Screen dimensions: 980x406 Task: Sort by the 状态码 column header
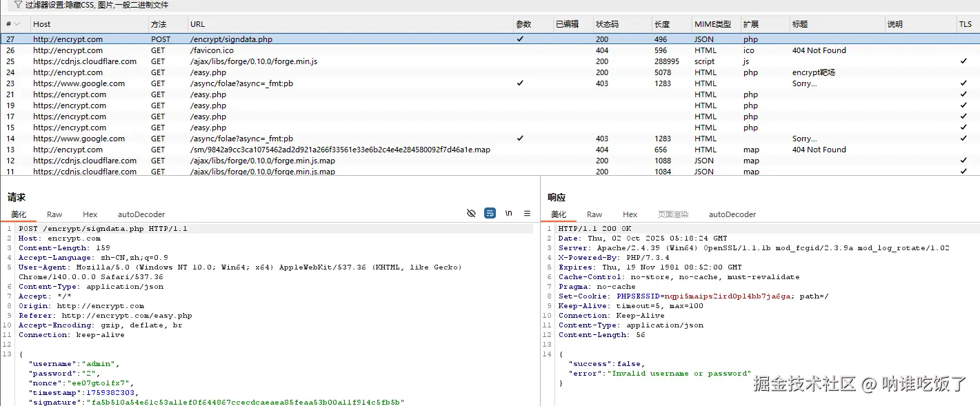(607, 24)
